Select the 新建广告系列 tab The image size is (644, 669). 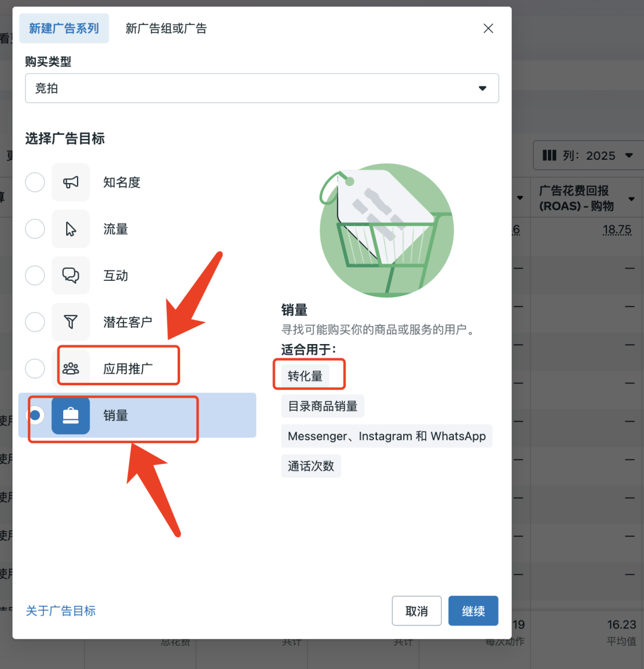point(64,28)
